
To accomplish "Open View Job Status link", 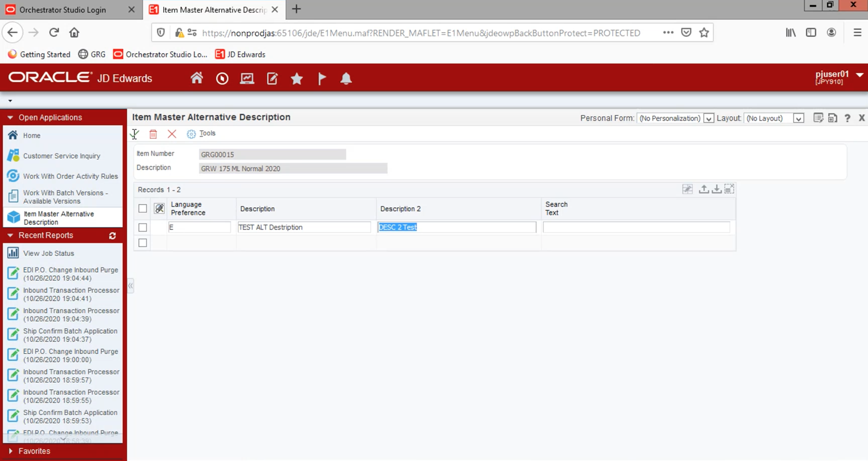I will pos(49,253).
